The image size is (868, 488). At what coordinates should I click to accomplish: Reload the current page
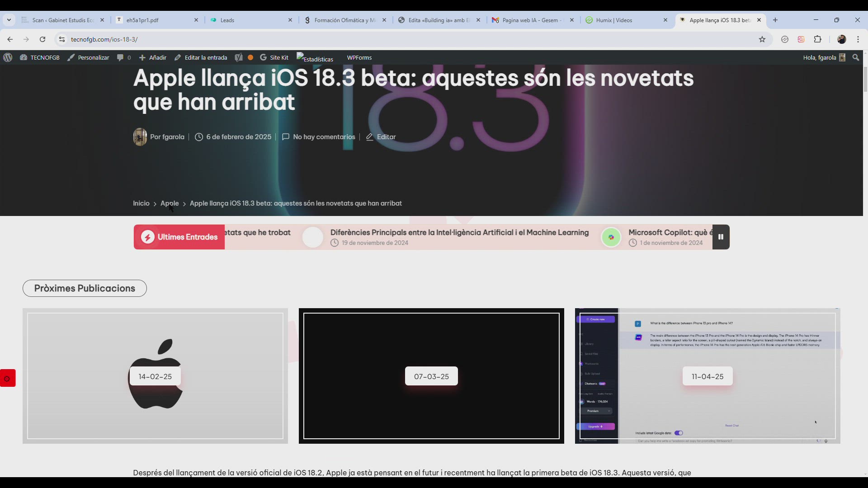coord(42,39)
